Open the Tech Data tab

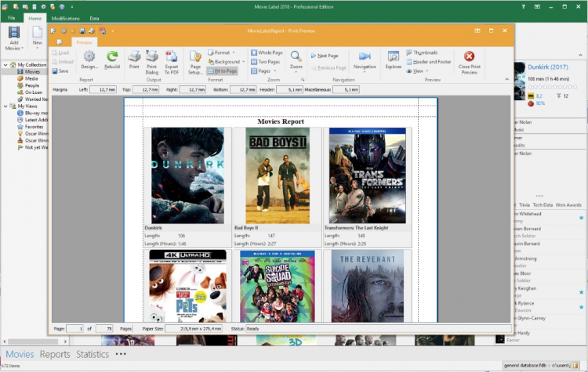543,204
